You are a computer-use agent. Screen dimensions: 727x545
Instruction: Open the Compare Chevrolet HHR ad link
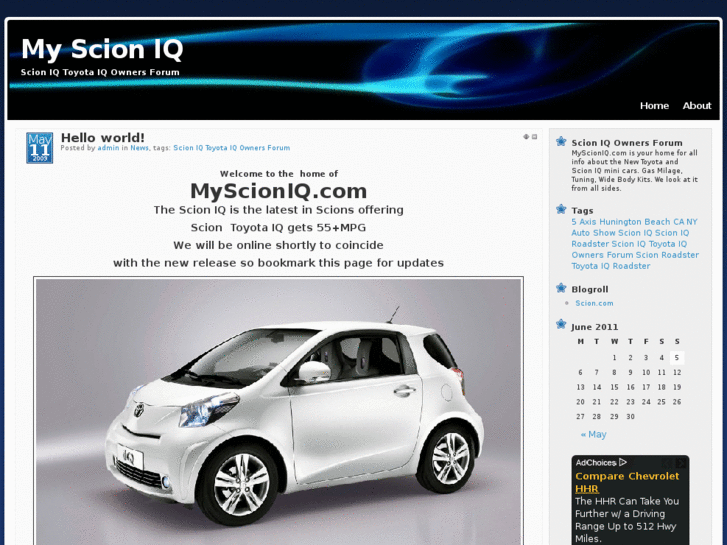coord(627,482)
